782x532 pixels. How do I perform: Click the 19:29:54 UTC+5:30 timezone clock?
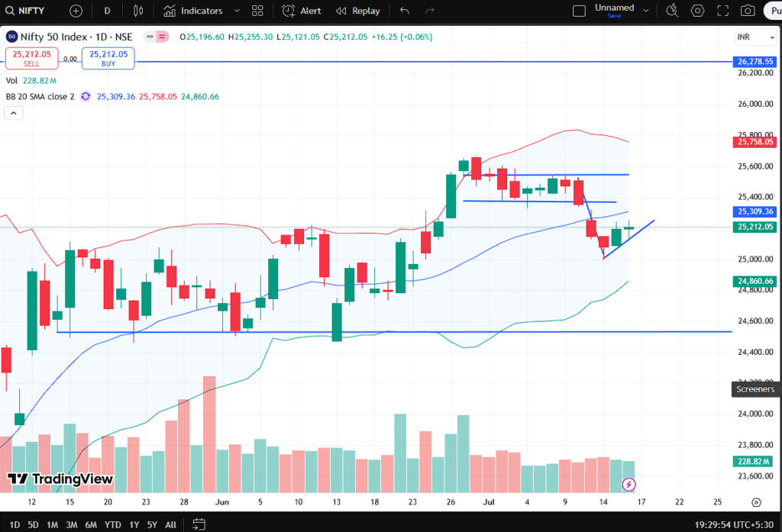coord(734,524)
